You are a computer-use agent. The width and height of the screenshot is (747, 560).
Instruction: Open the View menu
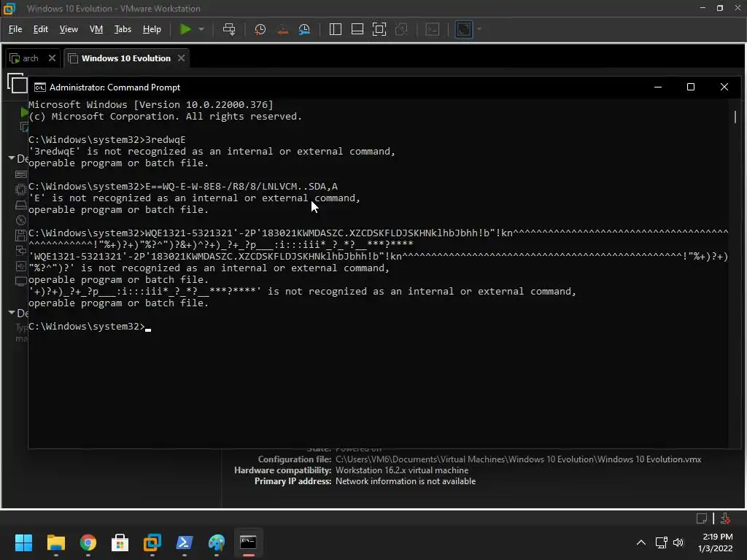pyautogui.click(x=69, y=29)
